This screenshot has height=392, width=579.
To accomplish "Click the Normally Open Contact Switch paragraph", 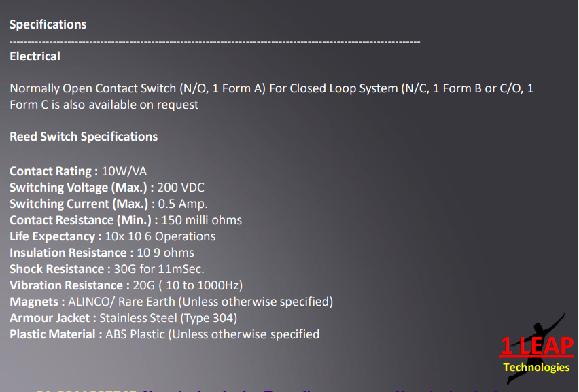I will [x=272, y=96].
